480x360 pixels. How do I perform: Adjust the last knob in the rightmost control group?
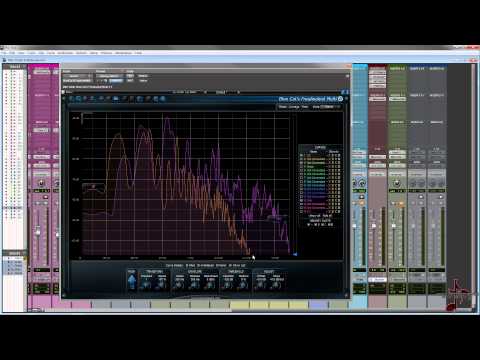pos(276,284)
